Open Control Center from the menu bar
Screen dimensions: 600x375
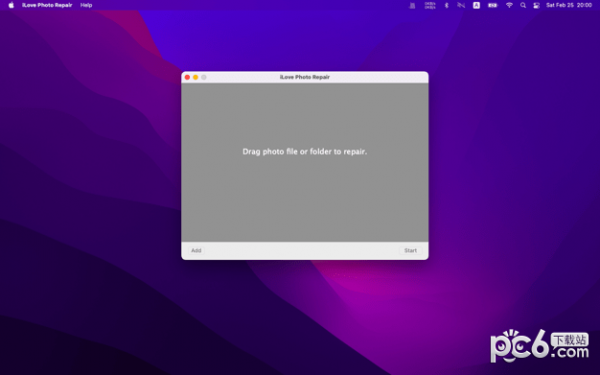click(536, 5)
